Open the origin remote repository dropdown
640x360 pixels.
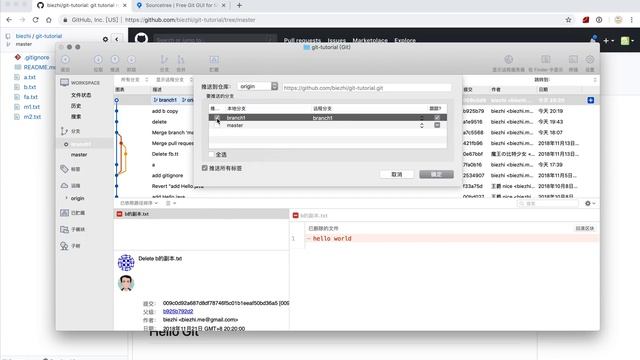[258, 86]
